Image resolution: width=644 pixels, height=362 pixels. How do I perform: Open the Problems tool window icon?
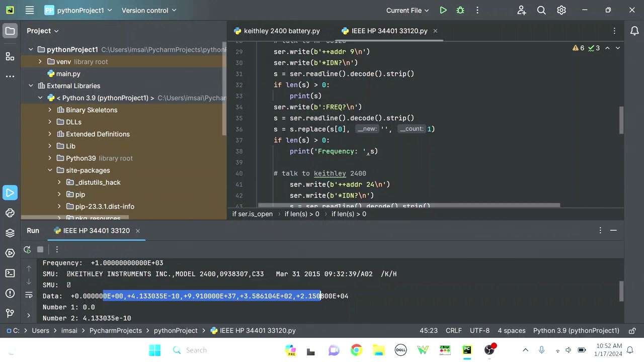[10, 293]
